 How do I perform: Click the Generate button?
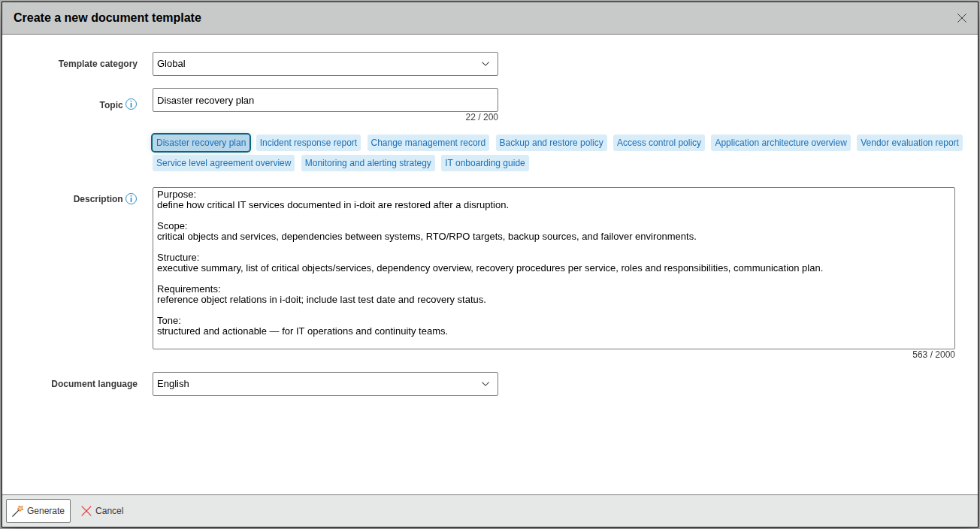[x=38, y=511]
